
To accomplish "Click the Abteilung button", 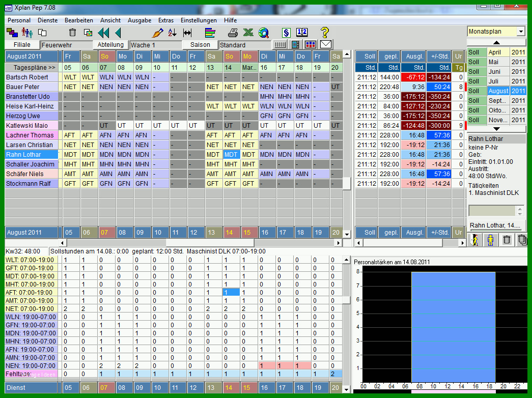I will [110, 45].
